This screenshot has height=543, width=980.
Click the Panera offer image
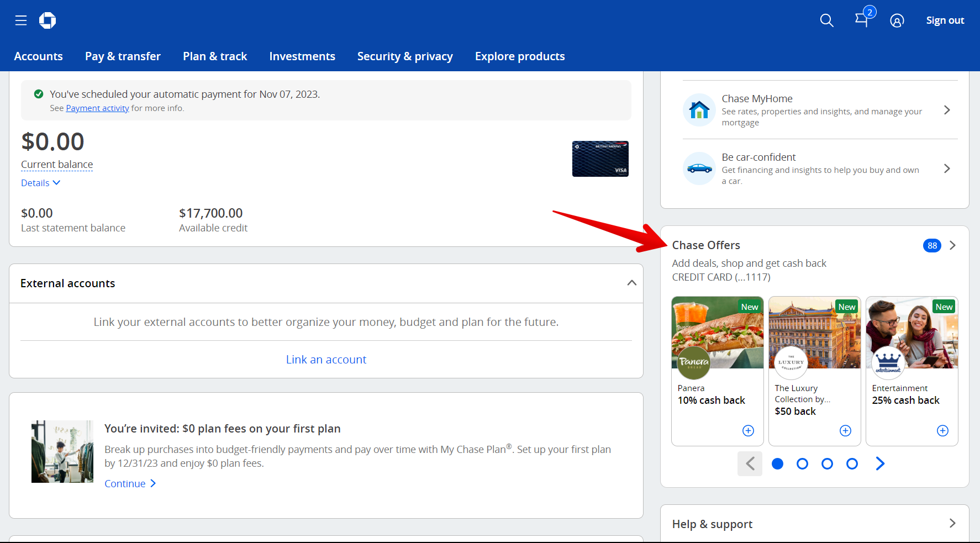point(718,333)
